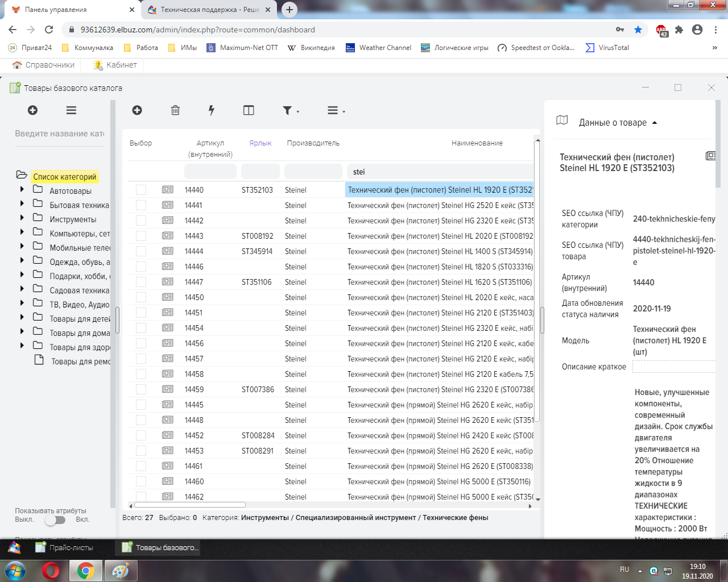Tick checkbox for row 14441

click(141, 205)
